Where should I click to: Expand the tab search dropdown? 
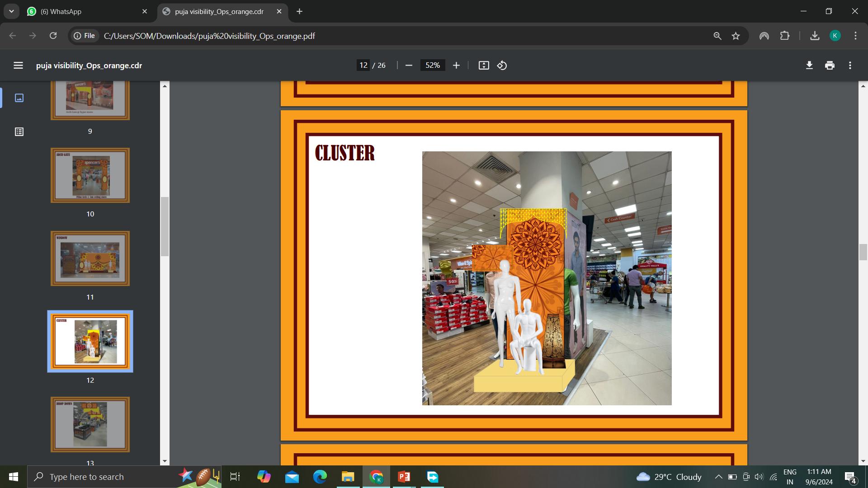coord(11,11)
